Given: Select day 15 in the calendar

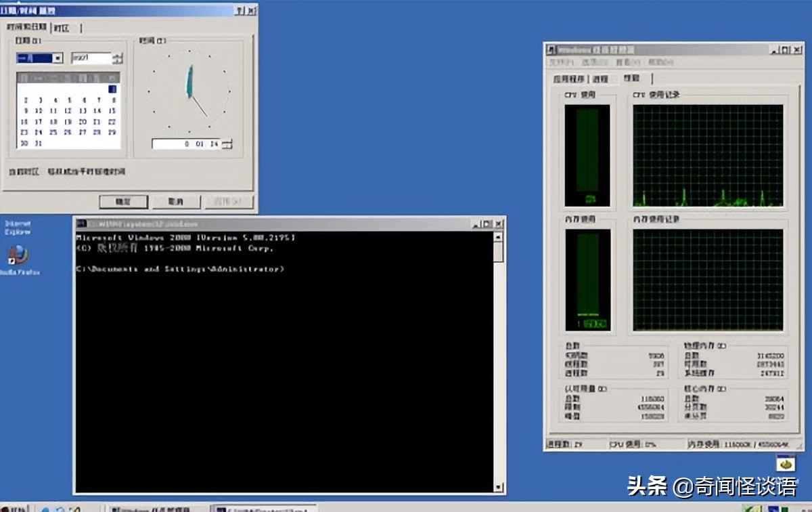Looking at the screenshot, I should point(112,111).
